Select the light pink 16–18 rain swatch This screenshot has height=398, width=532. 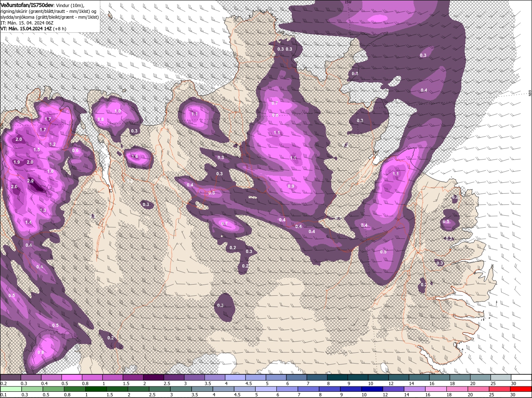click(x=437, y=389)
